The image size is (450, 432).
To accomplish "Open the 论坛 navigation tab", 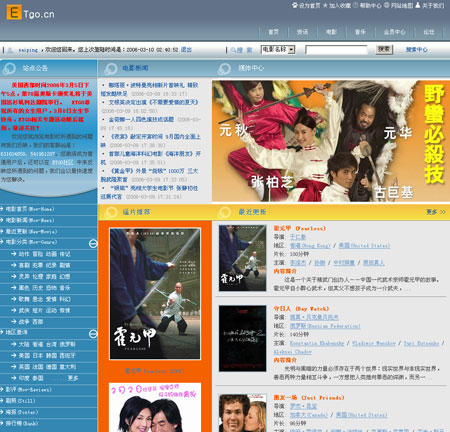I will coord(429,32).
